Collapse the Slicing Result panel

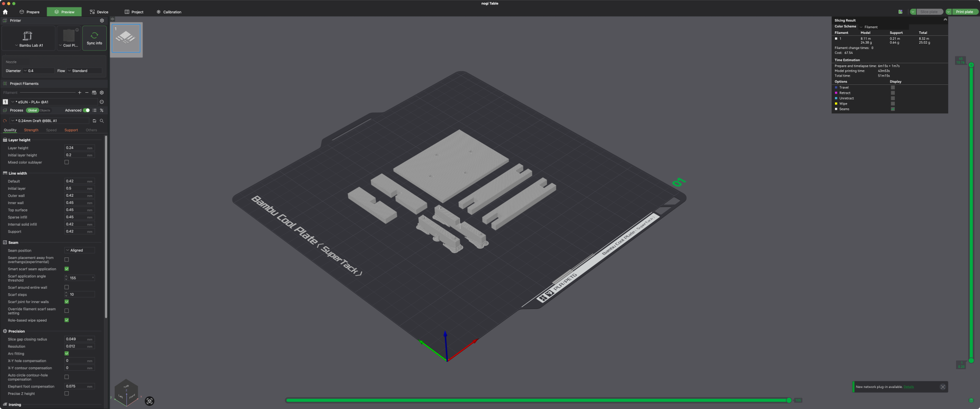point(945,20)
